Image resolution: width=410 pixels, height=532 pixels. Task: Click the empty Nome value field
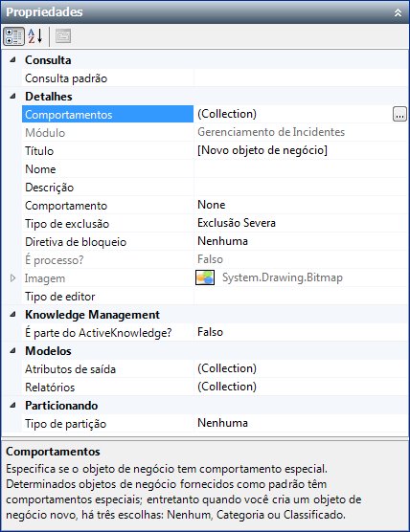coord(301,169)
